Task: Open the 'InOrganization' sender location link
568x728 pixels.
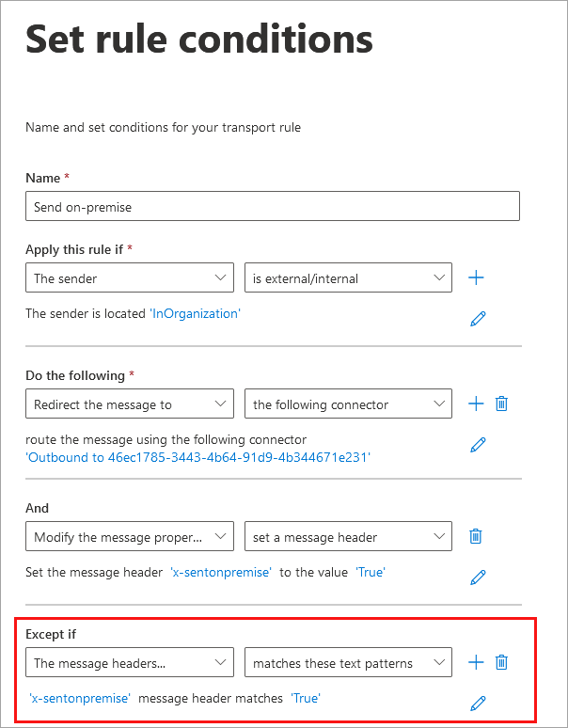Action: 195,313
